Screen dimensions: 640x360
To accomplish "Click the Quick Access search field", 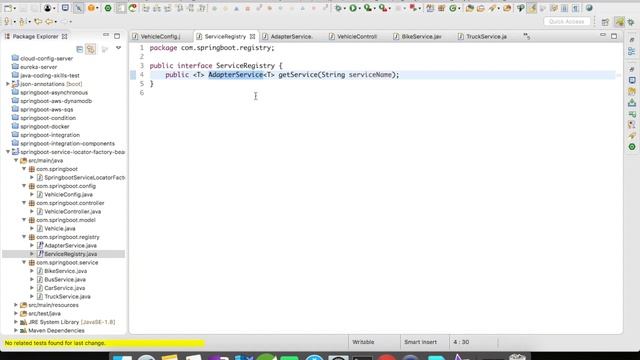I will [567, 21].
